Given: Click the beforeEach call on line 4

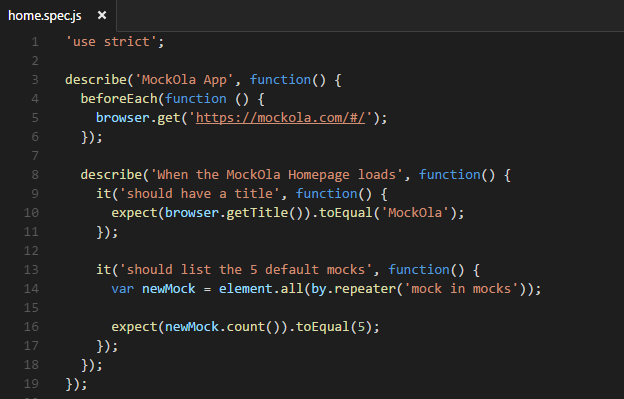Looking at the screenshot, I should point(119,99).
